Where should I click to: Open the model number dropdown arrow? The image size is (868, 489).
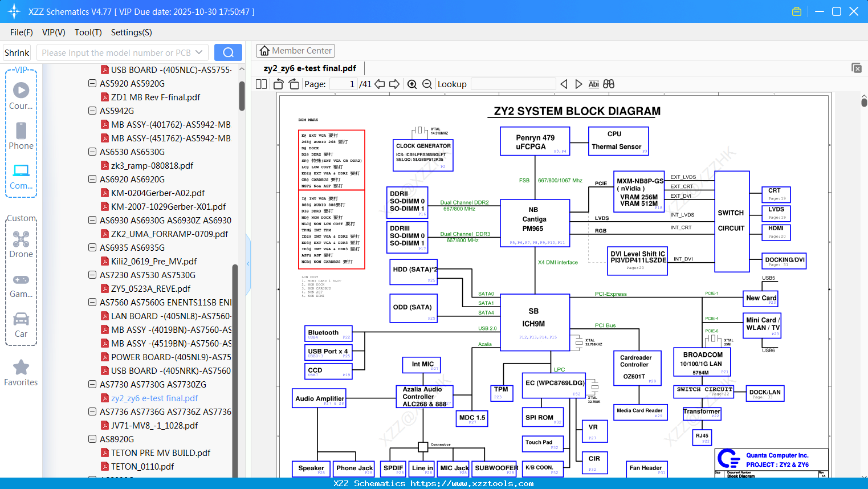click(x=199, y=52)
